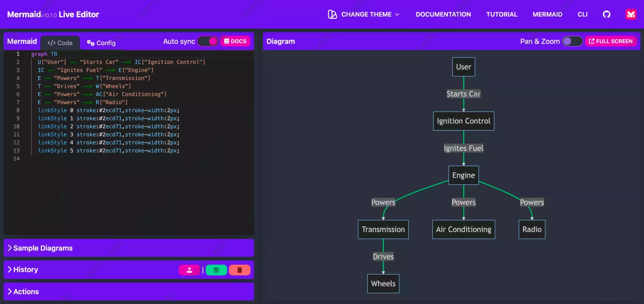The width and height of the screenshot is (644, 304).
Task: Click the Drives edge label
Action: pos(383,256)
